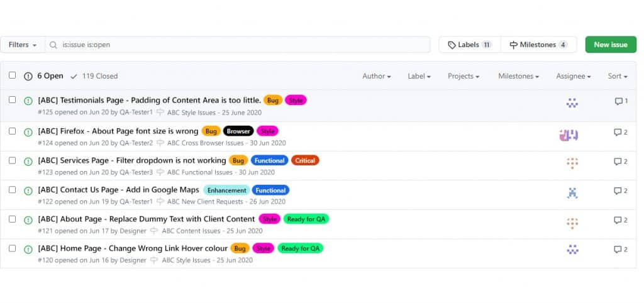This screenshot has height=303, width=644.
Task: Check the Contact Us Page issue checkbox
Action: pyautogui.click(x=13, y=190)
